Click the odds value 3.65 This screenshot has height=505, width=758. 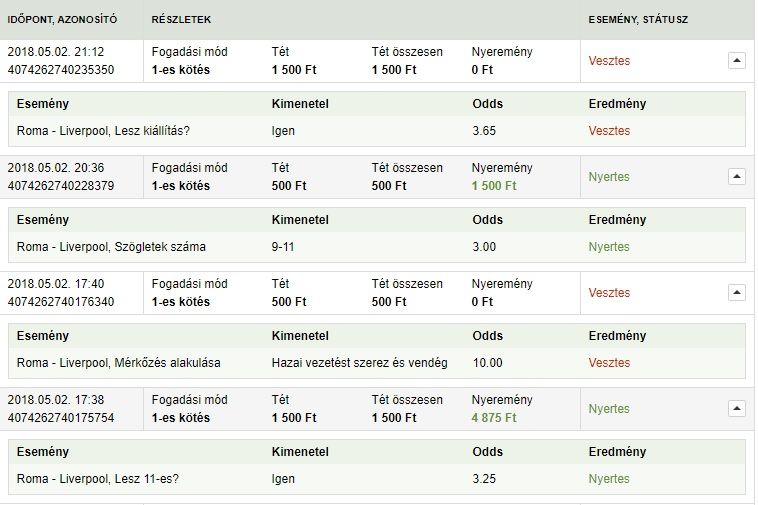coord(485,131)
